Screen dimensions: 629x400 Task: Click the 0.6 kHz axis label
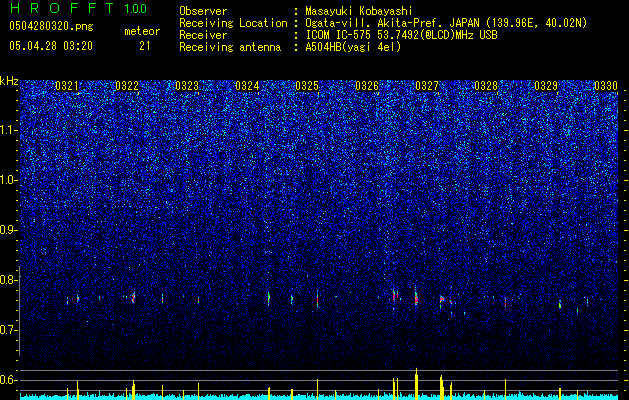pos(9,380)
